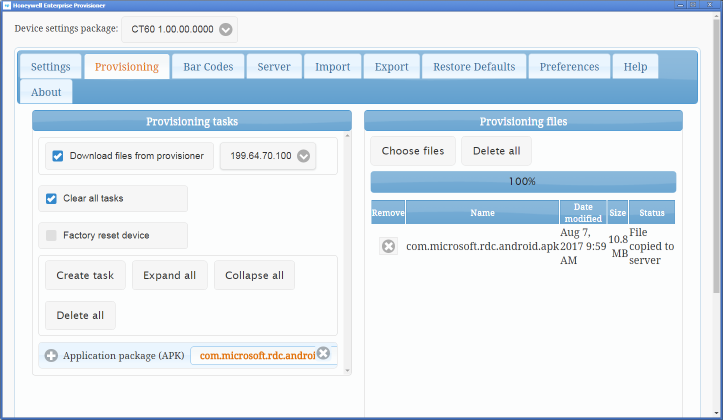Click Collapse all tasks button
The image size is (723, 420).
coord(254,275)
